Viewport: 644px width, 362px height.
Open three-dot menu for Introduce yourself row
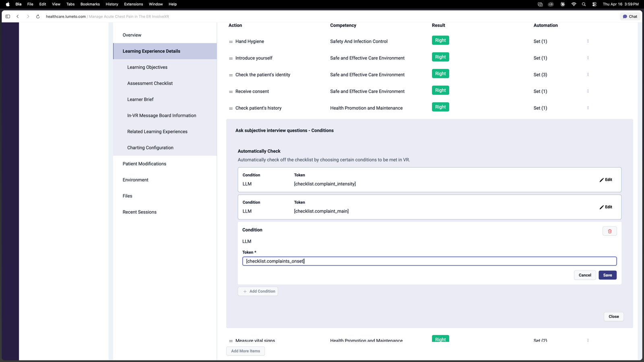coord(588,58)
